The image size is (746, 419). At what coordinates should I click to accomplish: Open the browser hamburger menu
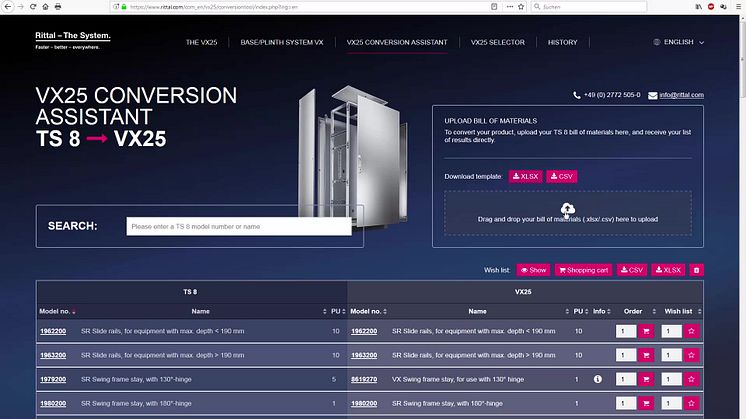(738, 7)
